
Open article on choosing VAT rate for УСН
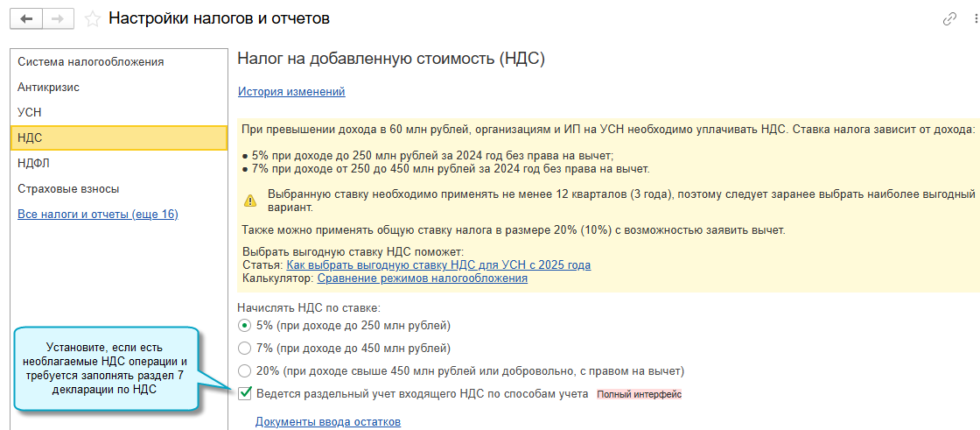click(x=438, y=264)
